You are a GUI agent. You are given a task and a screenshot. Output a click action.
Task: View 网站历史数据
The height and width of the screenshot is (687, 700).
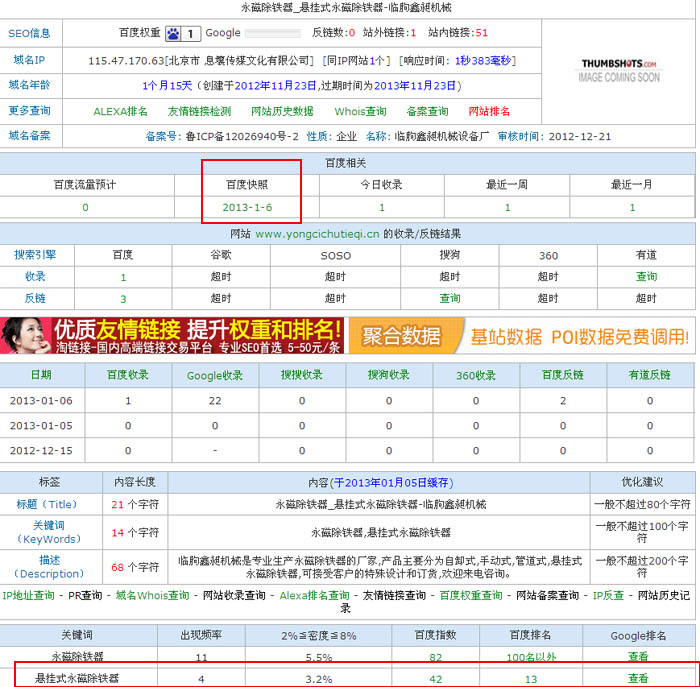pyautogui.click(x=282, y=111)
